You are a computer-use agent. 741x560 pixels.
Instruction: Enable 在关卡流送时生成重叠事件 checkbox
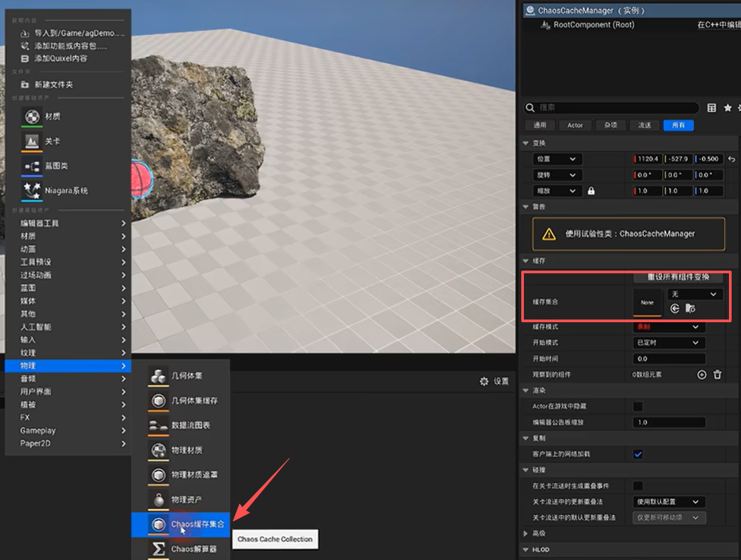click(x=638, y=486)
